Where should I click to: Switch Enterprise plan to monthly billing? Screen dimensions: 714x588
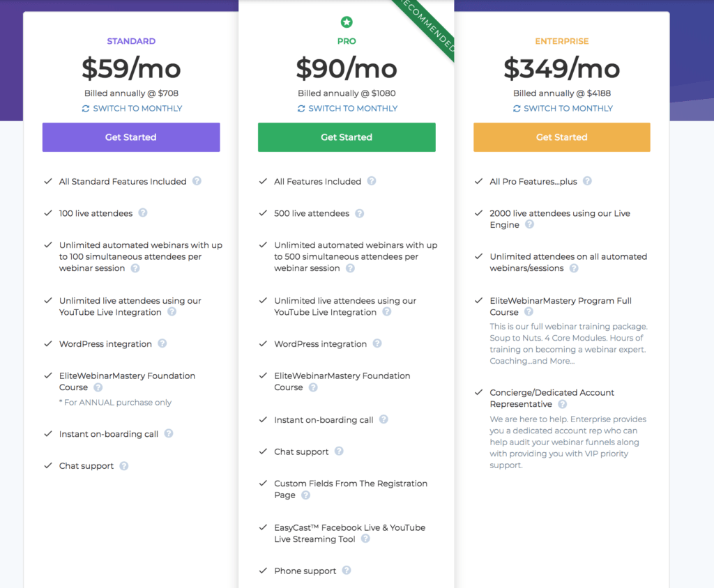[x=563, y=108]
